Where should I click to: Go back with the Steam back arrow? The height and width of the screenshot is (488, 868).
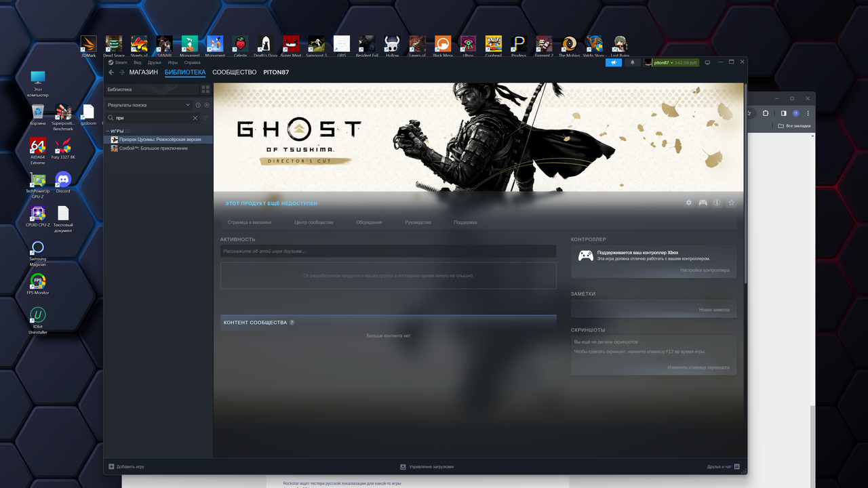pos(111,73)
